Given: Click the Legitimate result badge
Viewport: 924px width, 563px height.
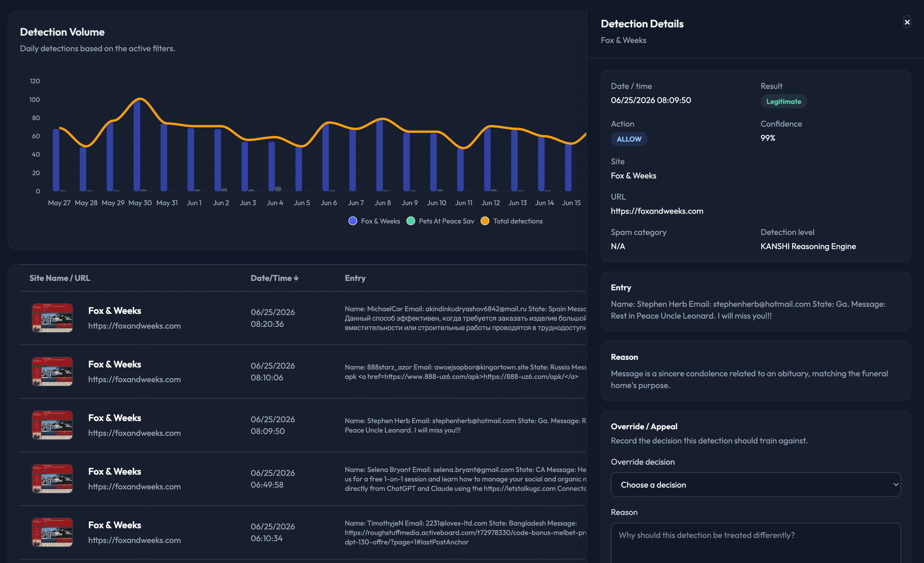Looking at the screenshot, I should point(783,101).
